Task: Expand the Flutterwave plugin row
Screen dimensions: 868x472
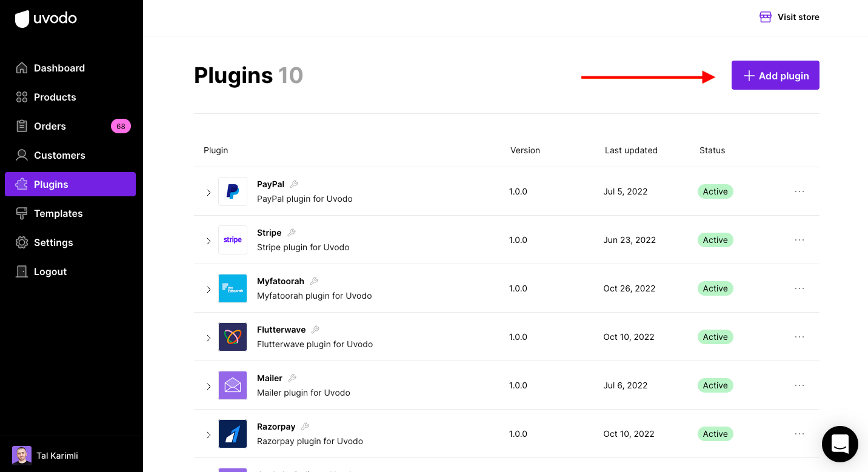Action: point(209,338)
